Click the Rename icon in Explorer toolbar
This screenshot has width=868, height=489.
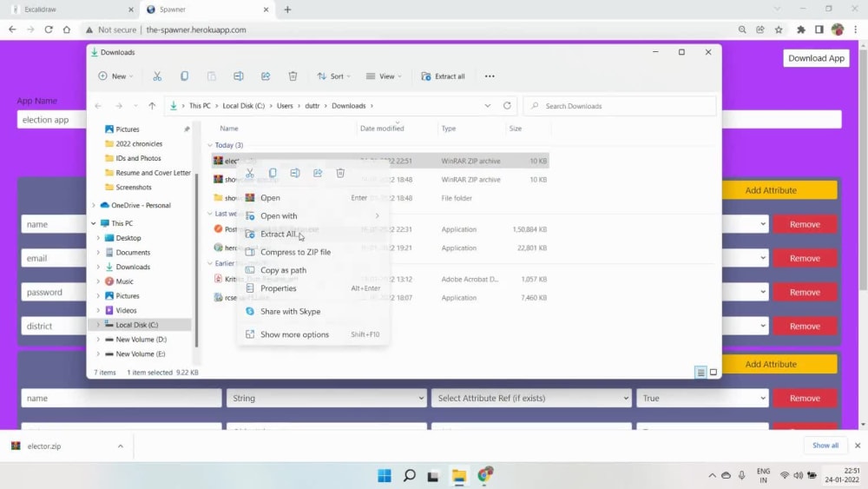pyautogui.click(x=239, y=76)
